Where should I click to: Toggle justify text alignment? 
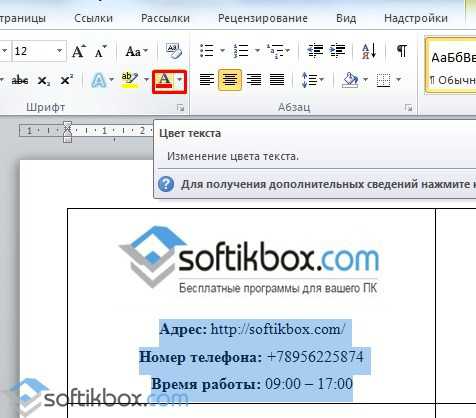pos(277,80)
